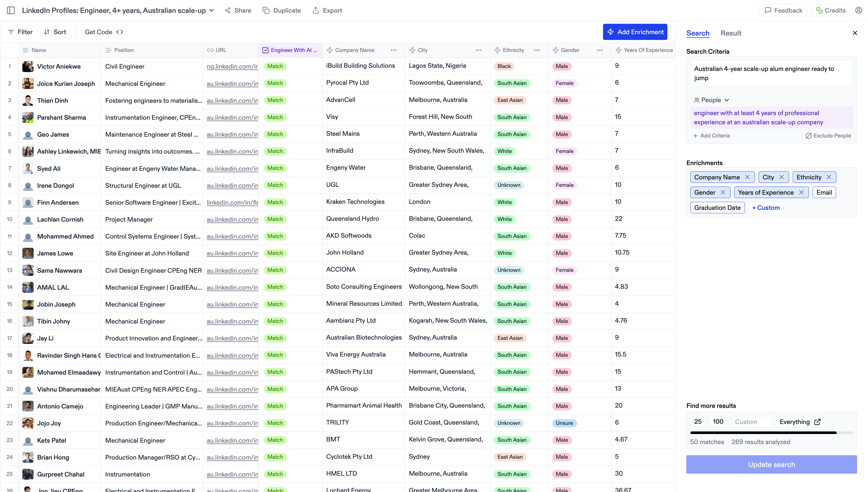The width and height of the screenshot is (868, 492).
Task: Close the search side panel
Action: 855,33
